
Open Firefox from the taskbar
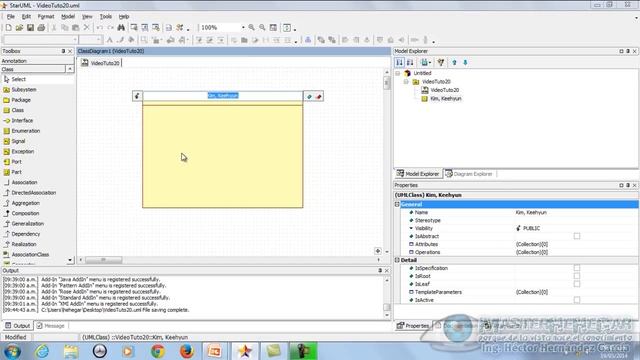tap(187, 351)
